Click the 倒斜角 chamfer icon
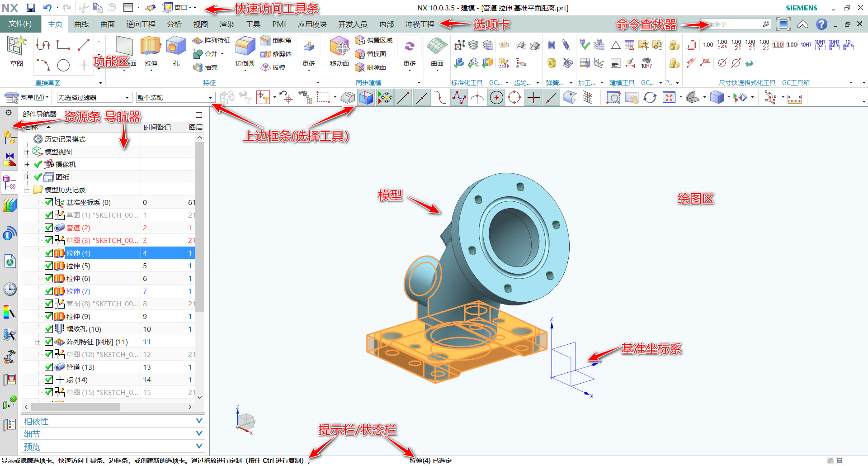Screen dimensions: 868x466 (x=265, y=40)
